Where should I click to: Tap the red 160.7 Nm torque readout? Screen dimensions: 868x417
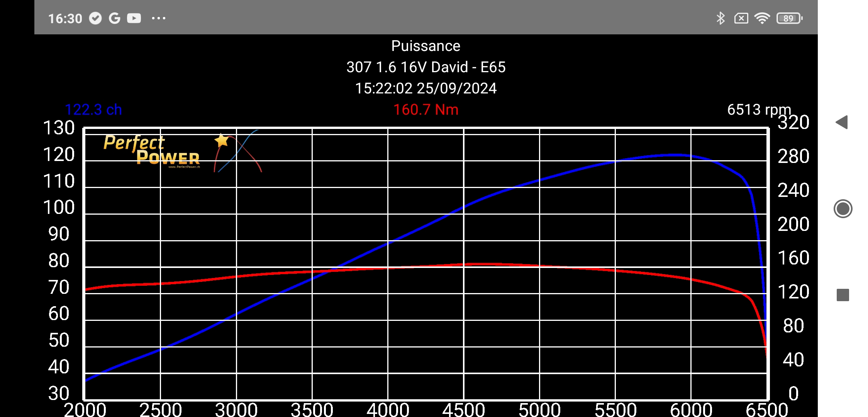[x=426, y=110]
